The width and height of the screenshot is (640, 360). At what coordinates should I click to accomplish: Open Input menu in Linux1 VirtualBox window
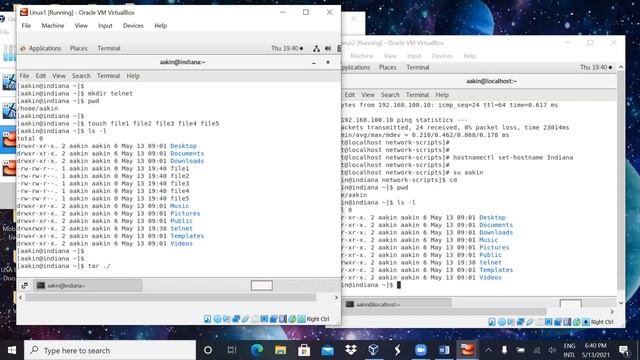105,25
